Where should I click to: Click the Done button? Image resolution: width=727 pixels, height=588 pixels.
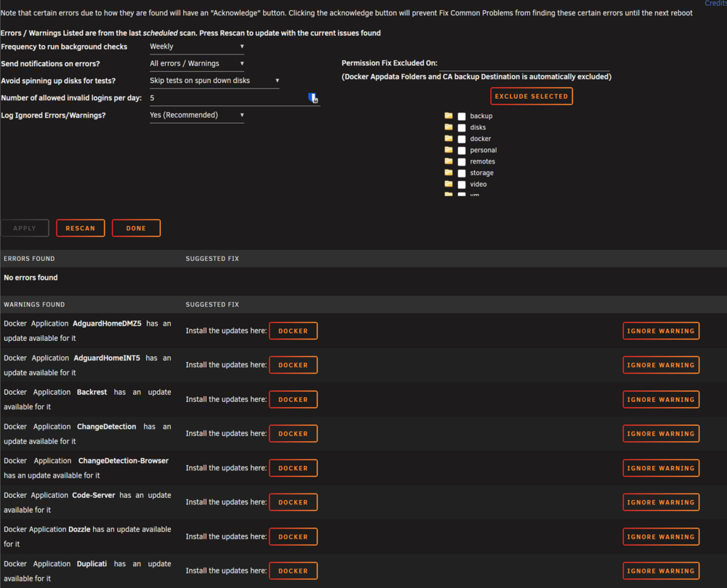click(136, 228)
